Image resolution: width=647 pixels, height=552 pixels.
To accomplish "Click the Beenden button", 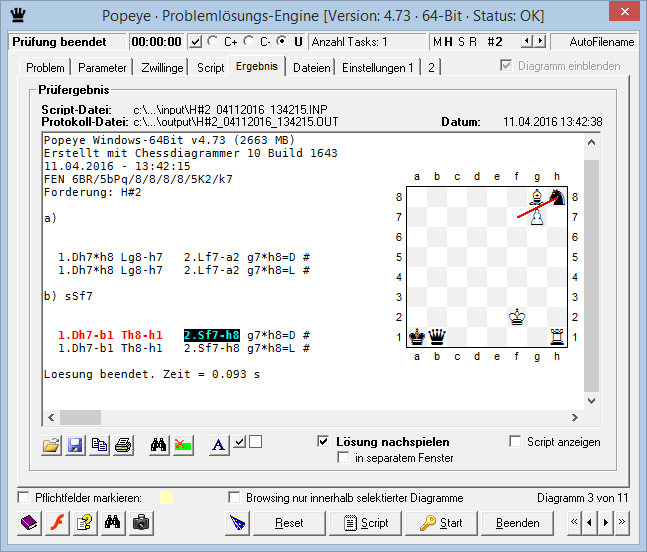I will [x=517, y=523].
